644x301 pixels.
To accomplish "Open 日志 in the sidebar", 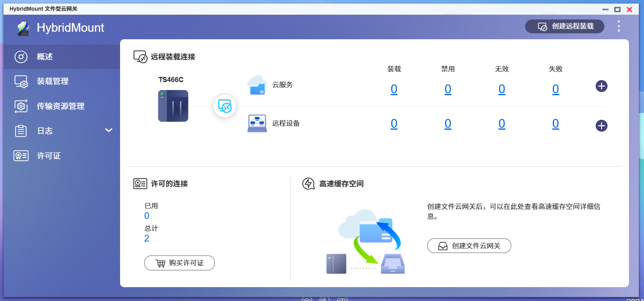I will (61, 131).
